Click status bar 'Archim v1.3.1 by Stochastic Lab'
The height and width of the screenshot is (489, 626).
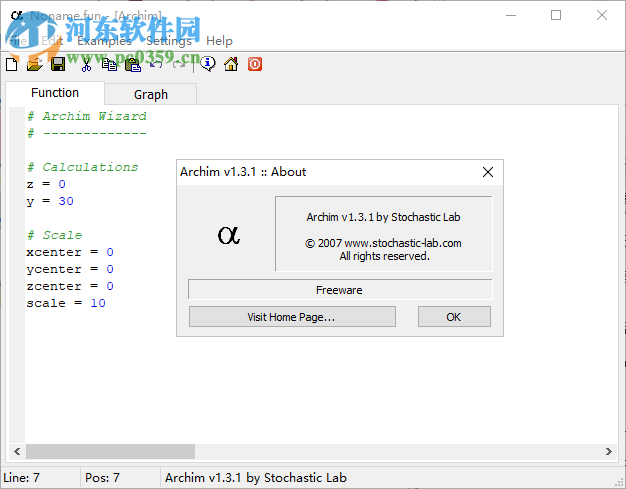[x=256, y=478]
